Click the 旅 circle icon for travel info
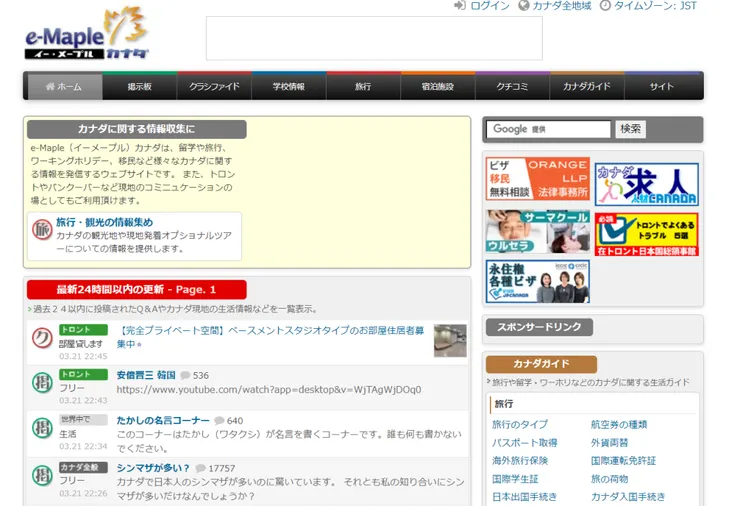Screen dimensions: 740x506 (x=42, y=230)
